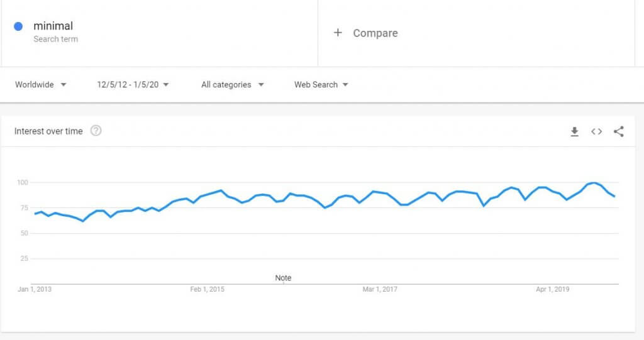The height and width of the screenshot is (340, 644).
Task: Click the plus icon beside Compare
Action: point(338,33)
